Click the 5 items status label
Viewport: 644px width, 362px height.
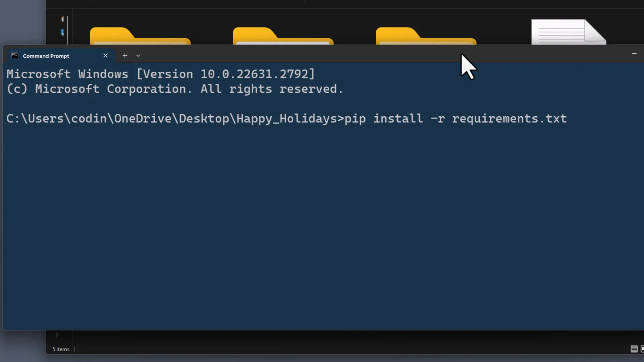[60, 349]
